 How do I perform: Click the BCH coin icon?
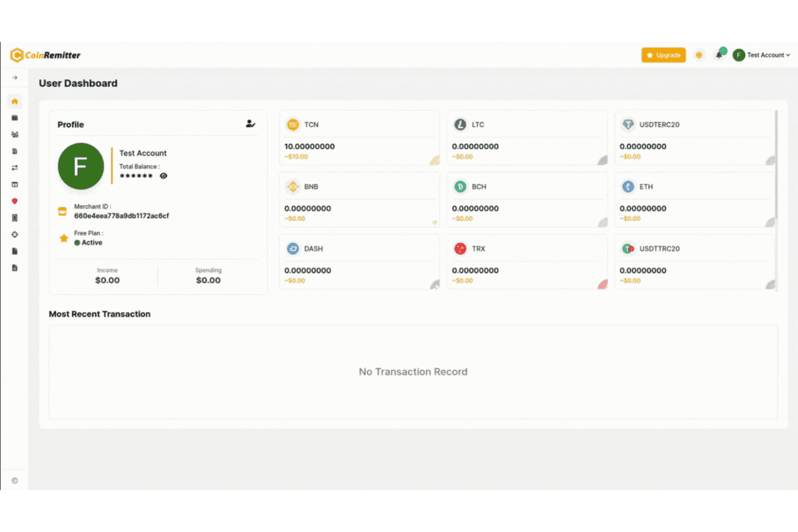460,186
